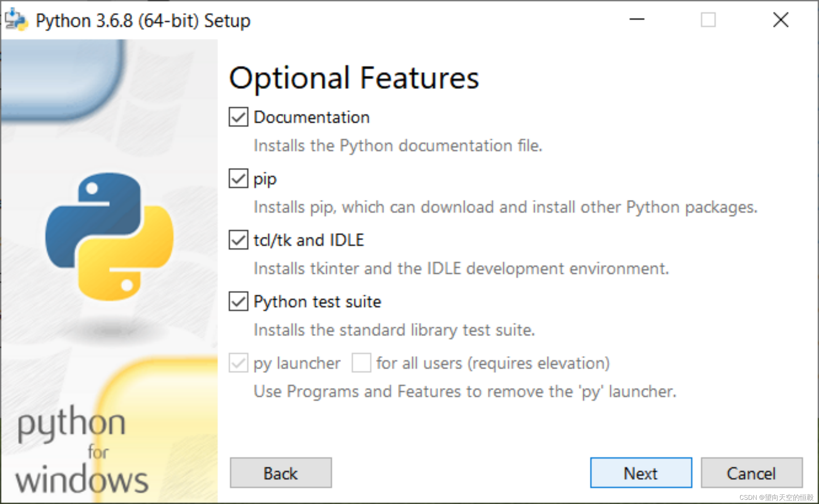
Task: Close the Python Setup window
Action: (x=781, y=20)
